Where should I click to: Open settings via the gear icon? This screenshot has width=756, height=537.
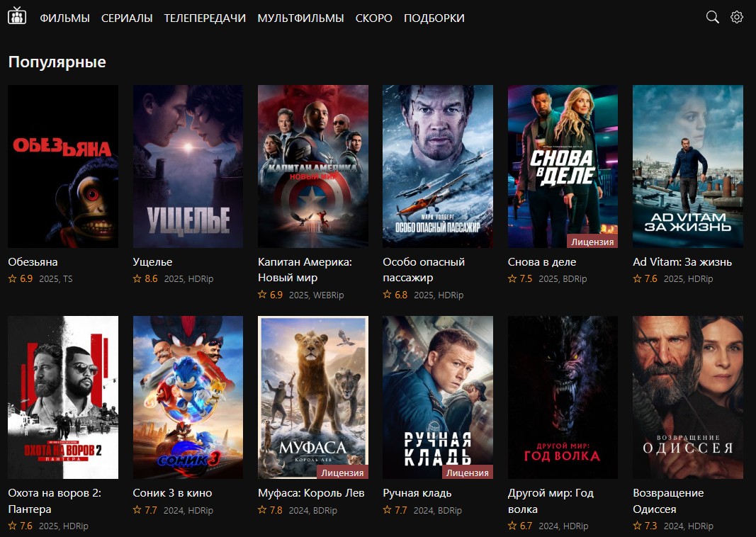[x=737, y=17]
